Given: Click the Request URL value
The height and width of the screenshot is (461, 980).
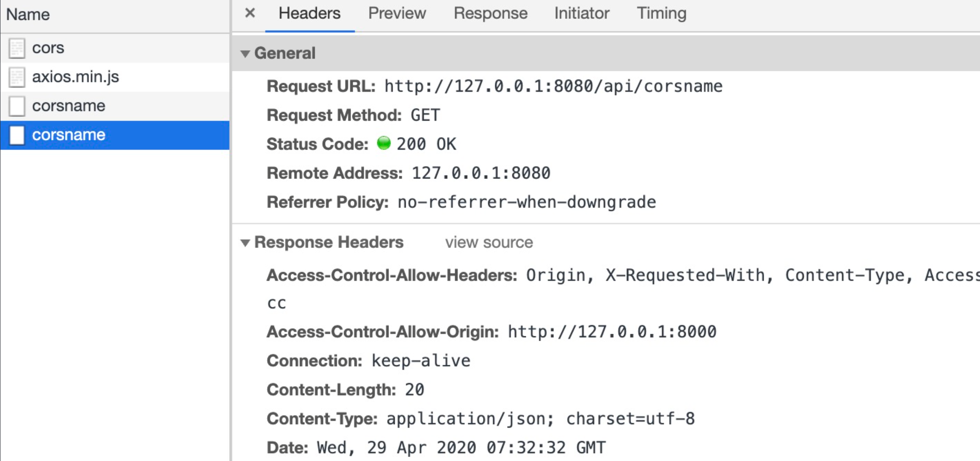Looking at the screenshot, I should tap(553, 87).
